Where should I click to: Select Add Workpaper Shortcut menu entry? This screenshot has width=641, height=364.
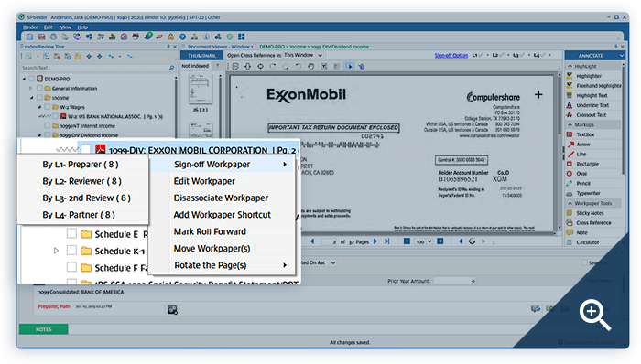tap(222, 215)
